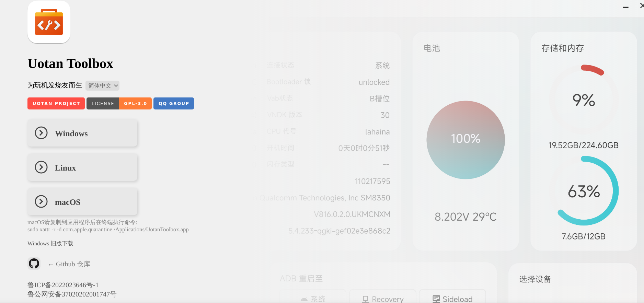The height and width of the screenshot is (303, 644).
Task: Click the 19.52GB/224.60GB storage value
Action: pos(584,145)
